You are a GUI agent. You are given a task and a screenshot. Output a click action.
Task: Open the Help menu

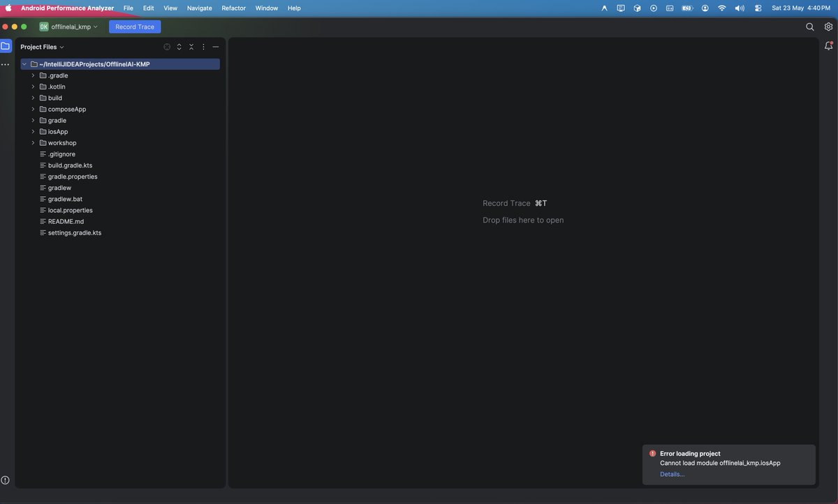[x=294, y=8]
